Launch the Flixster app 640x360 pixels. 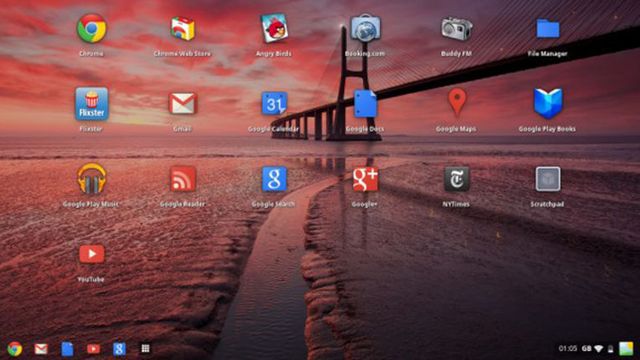(91, 104)
